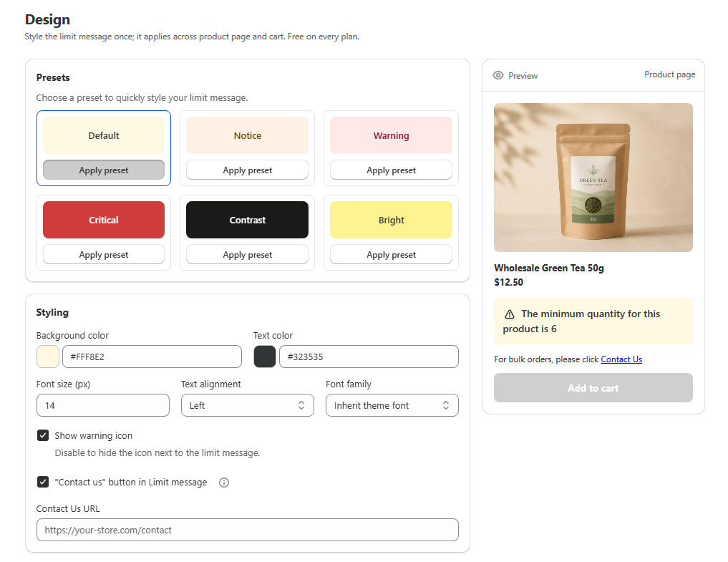Click the text color swatch

coord(265,357)
